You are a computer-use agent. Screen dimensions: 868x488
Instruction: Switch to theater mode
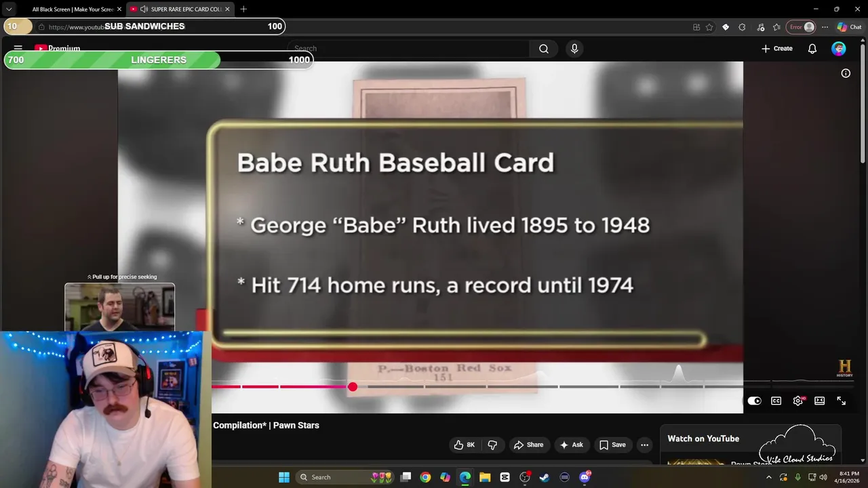click(820, 401)
